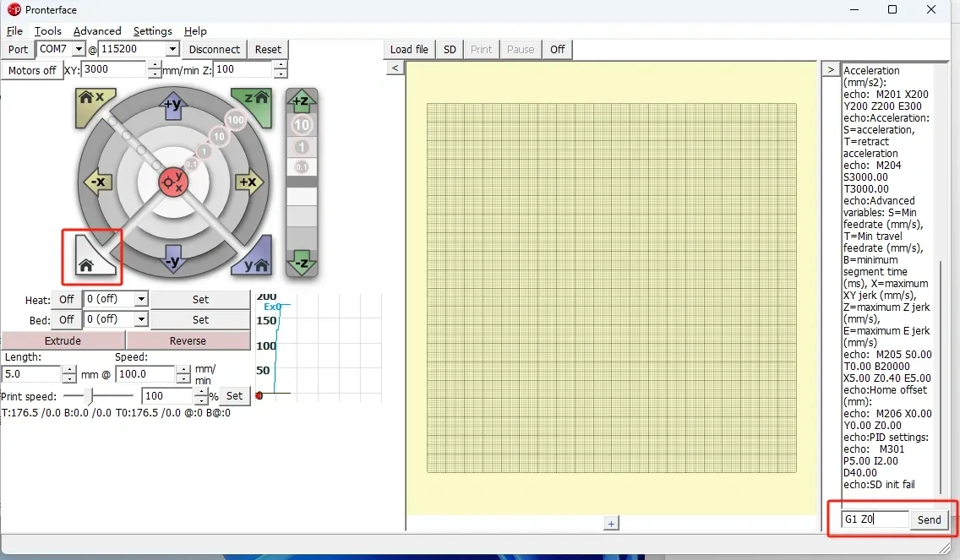Screen dimensions: 960x560
Task: Click the XY feedrate field 3000
Action: (x=114, y=69)
